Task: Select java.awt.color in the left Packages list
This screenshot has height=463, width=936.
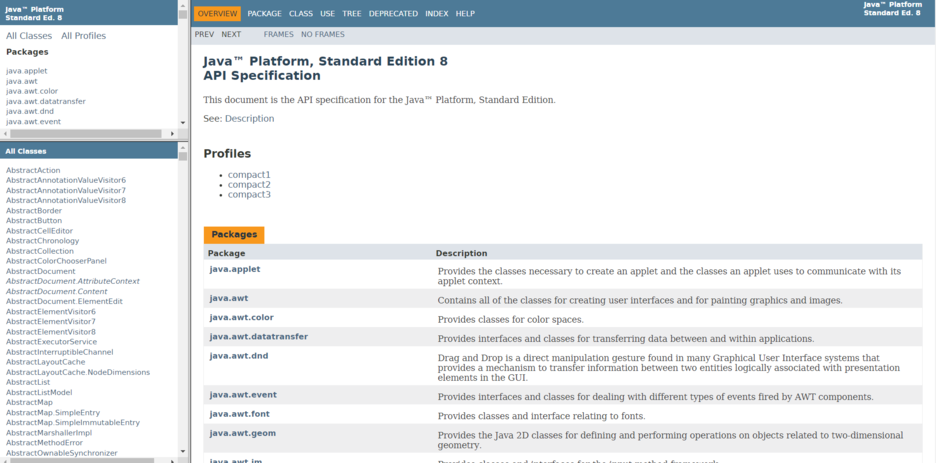Action: click(32, 91)
